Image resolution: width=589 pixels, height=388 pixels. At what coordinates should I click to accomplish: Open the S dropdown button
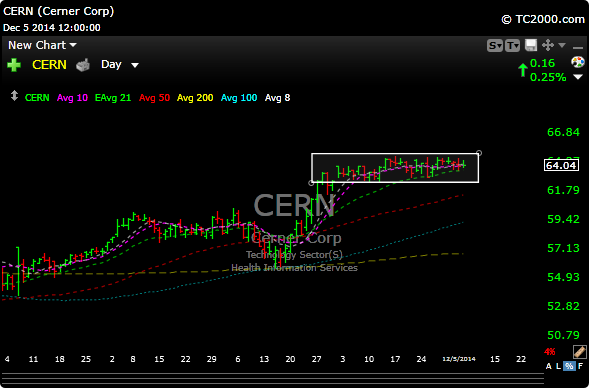tap(495, 46)
